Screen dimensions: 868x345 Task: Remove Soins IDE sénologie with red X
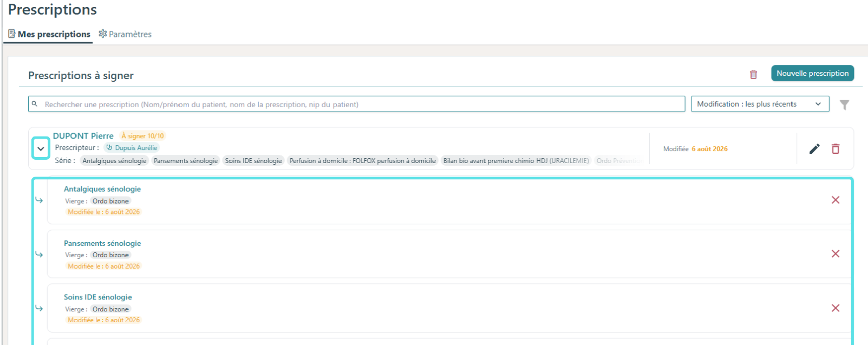(x=836, y=308)
